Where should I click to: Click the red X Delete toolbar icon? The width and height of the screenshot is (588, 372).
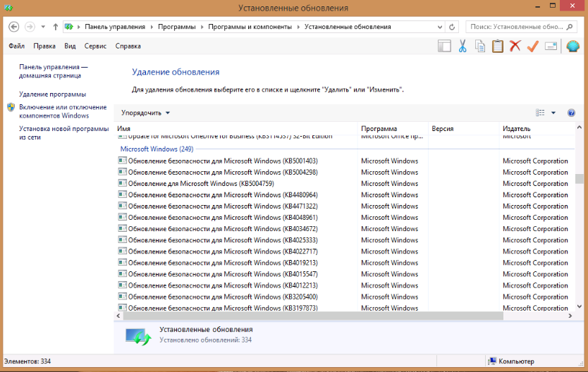pyautogui.click(x=515, y=46)
